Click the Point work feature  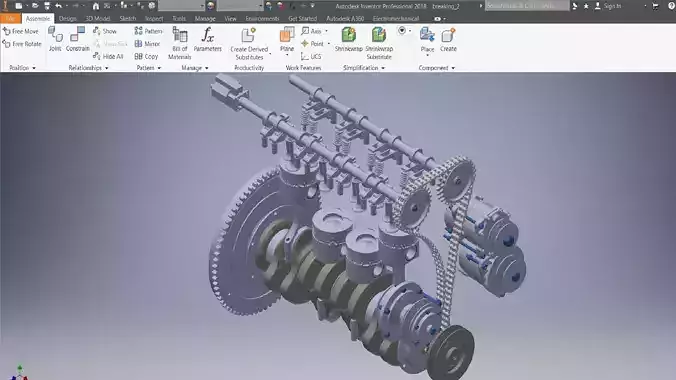(313, 44)
